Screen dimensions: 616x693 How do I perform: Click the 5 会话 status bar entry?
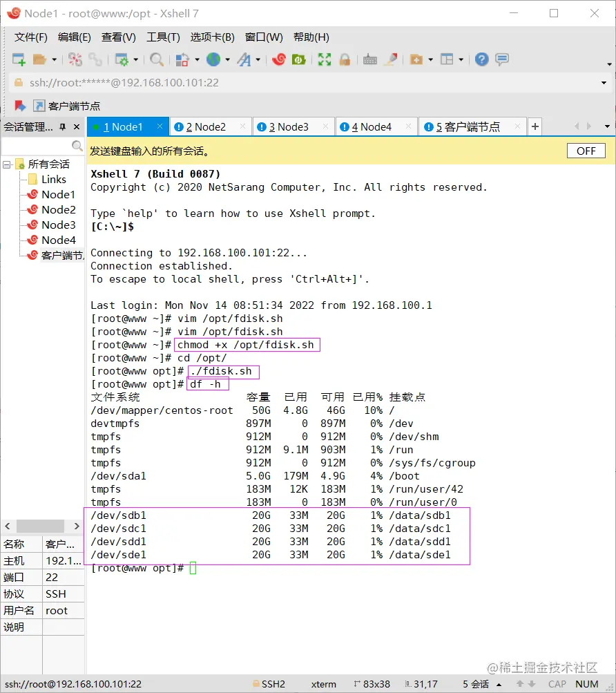click(476, 684)
